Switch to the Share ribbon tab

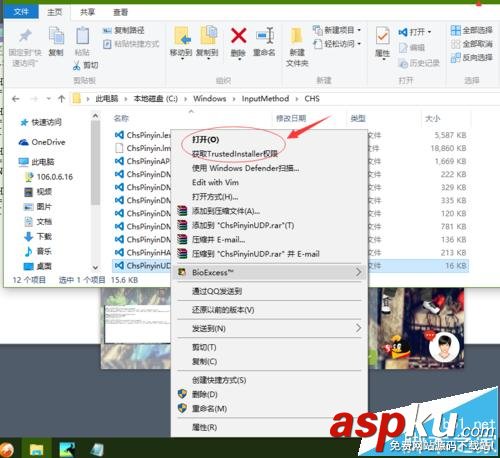pos(88,12)
